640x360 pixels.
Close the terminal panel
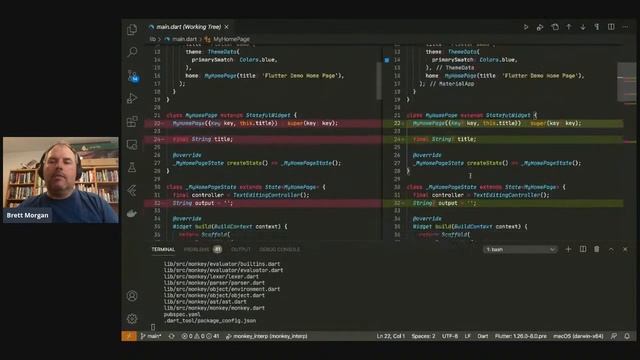click(x=625, y=249)
